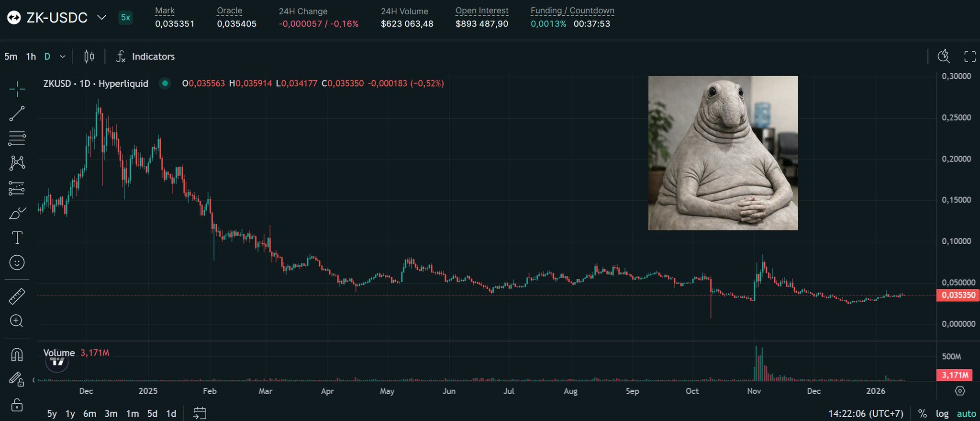This screenshot has width=980, height=421.
Task: Select the ruler measure tool
Action: coord(17,296)
